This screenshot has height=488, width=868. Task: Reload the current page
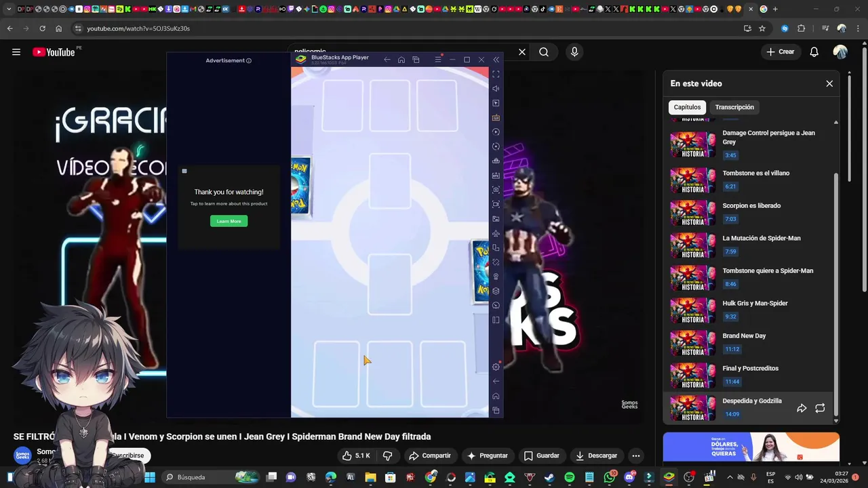[42, 28]
